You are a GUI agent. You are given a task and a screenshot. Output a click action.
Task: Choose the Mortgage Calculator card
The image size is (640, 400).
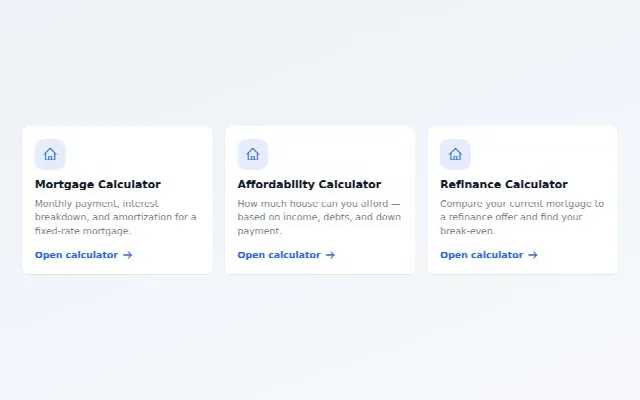[x=118, y=200]
